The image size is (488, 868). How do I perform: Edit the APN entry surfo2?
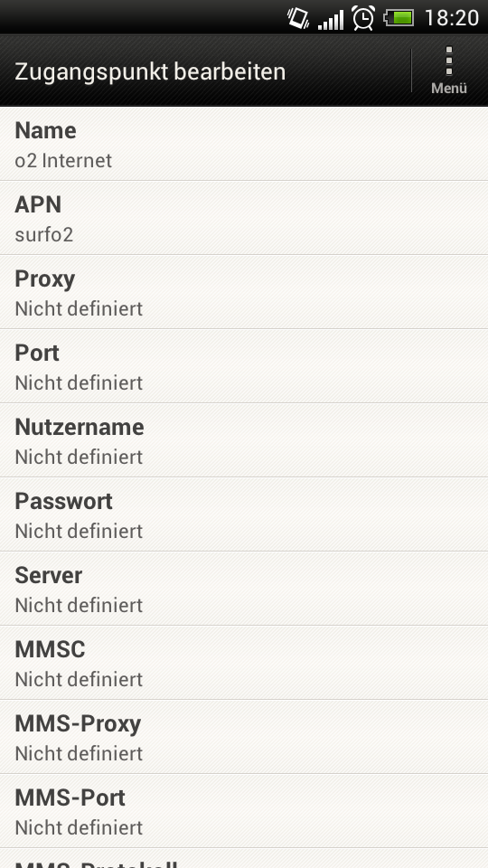(x=244, y=218)
